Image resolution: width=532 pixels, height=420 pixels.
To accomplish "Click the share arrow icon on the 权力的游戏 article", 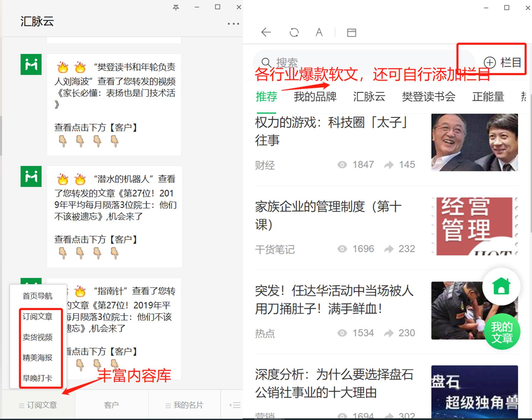I will click(x=389, y=165).
